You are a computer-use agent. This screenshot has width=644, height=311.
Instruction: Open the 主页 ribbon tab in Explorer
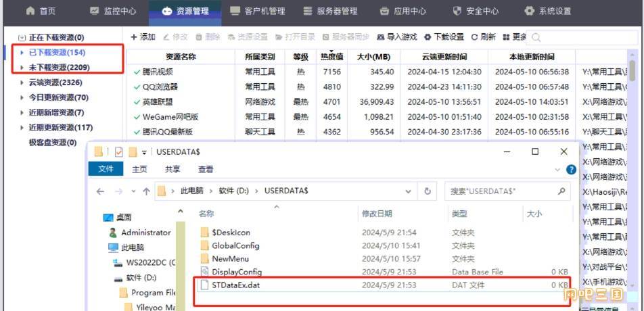[139, 169]
